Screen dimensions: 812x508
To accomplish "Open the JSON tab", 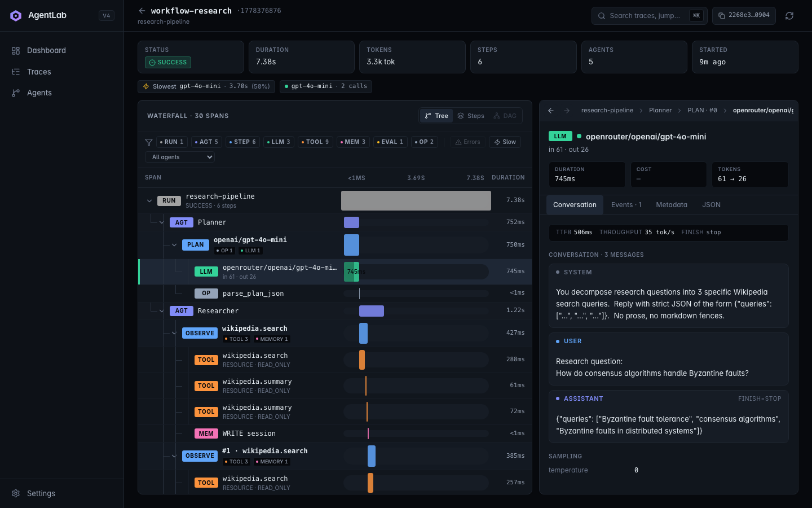I will click(x=711, y=205).
